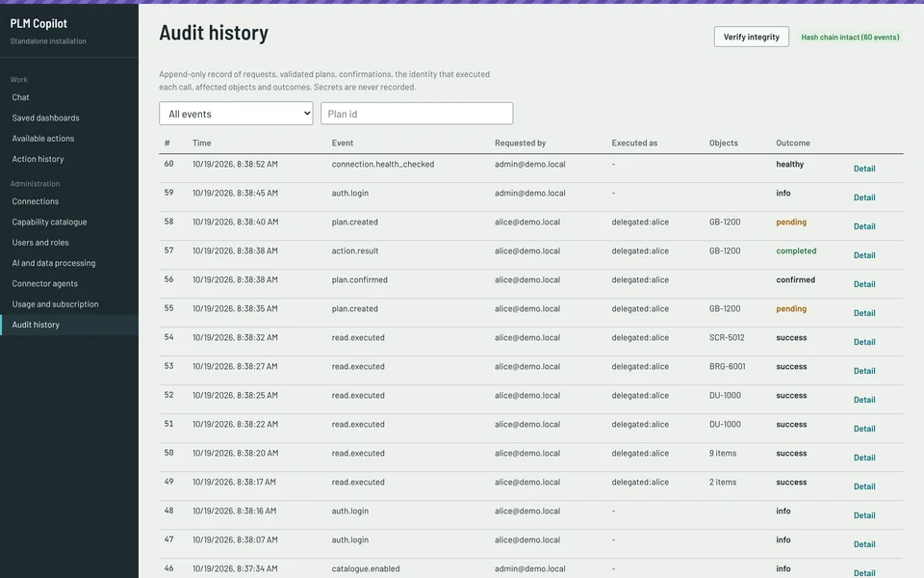Click the BRG-6001 object cell

tap(728, 366)
